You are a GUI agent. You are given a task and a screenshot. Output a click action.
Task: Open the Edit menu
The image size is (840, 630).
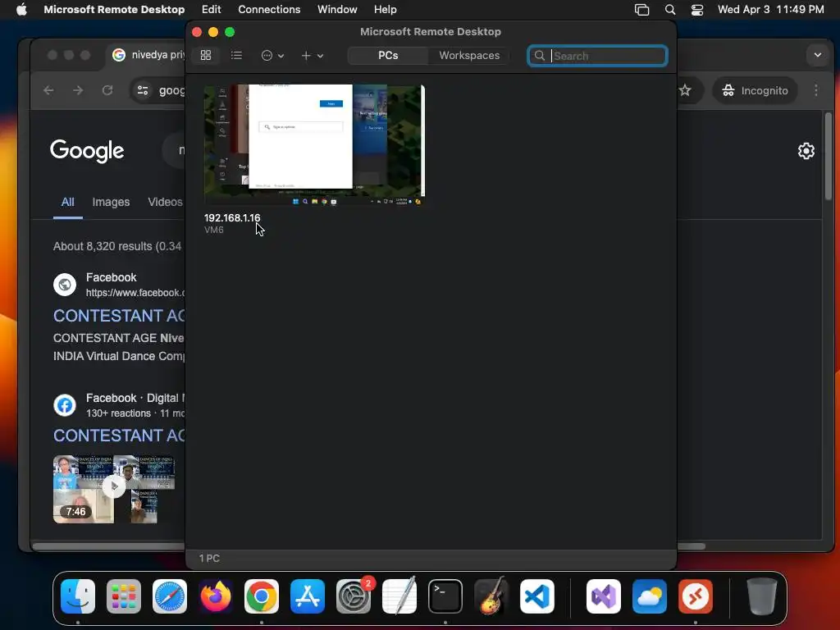pyautogui.click(x=211, y=9)
